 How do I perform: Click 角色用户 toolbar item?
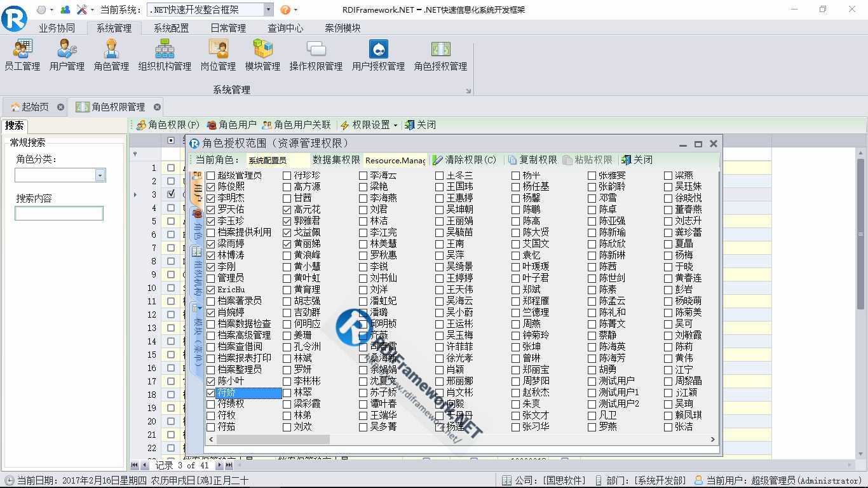pos(231,125)
